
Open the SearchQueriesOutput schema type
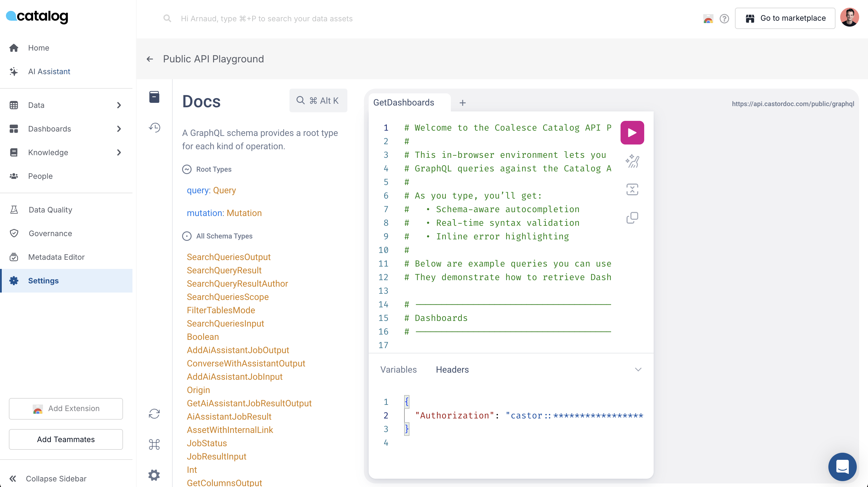pos(229,257)
